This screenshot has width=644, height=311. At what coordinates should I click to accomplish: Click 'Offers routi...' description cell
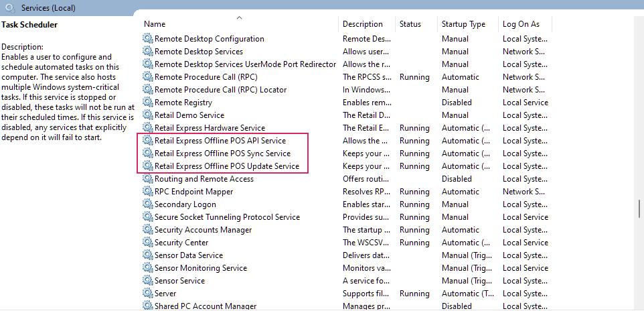tap(367, 179)
